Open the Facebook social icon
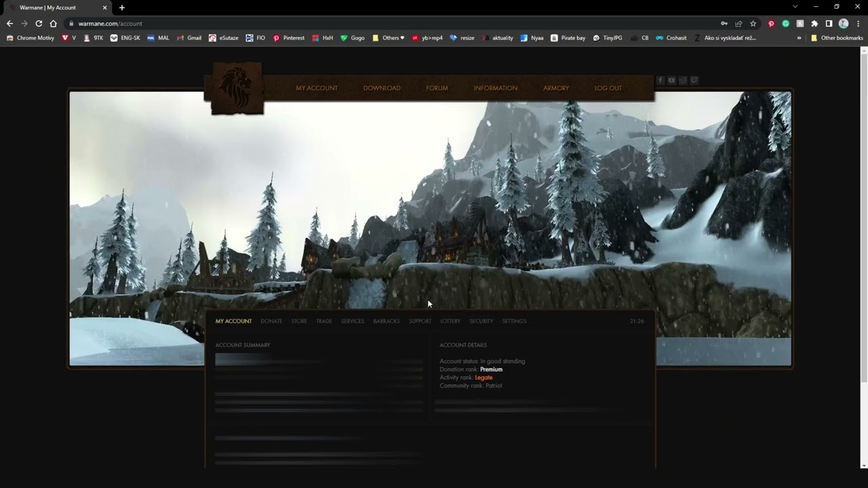 [x=660, y=80]
